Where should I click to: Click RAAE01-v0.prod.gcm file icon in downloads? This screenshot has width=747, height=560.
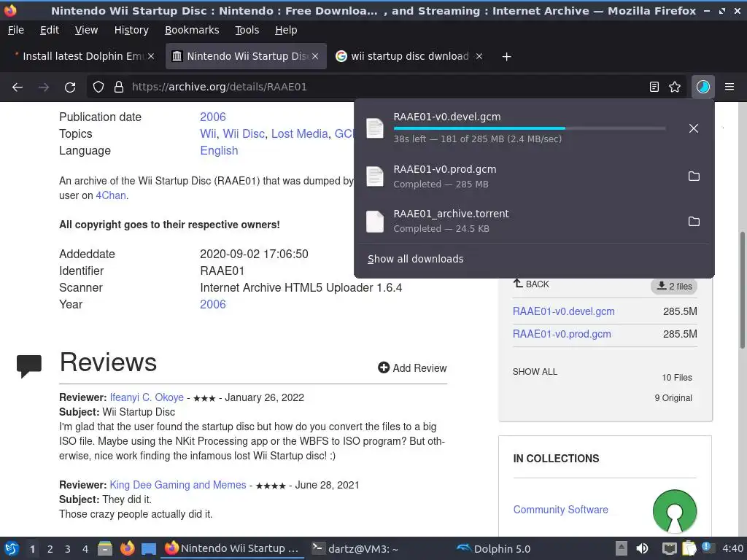(375, 176)
